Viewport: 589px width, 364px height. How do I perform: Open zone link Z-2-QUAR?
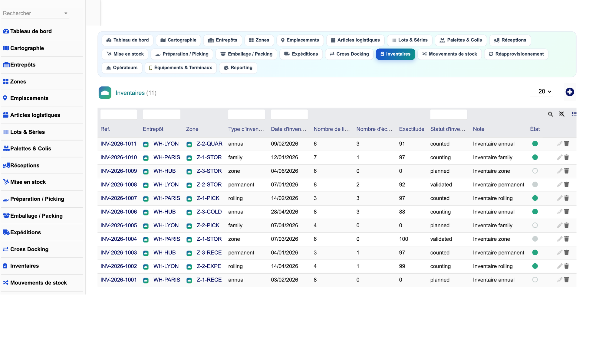pos(209,144)
